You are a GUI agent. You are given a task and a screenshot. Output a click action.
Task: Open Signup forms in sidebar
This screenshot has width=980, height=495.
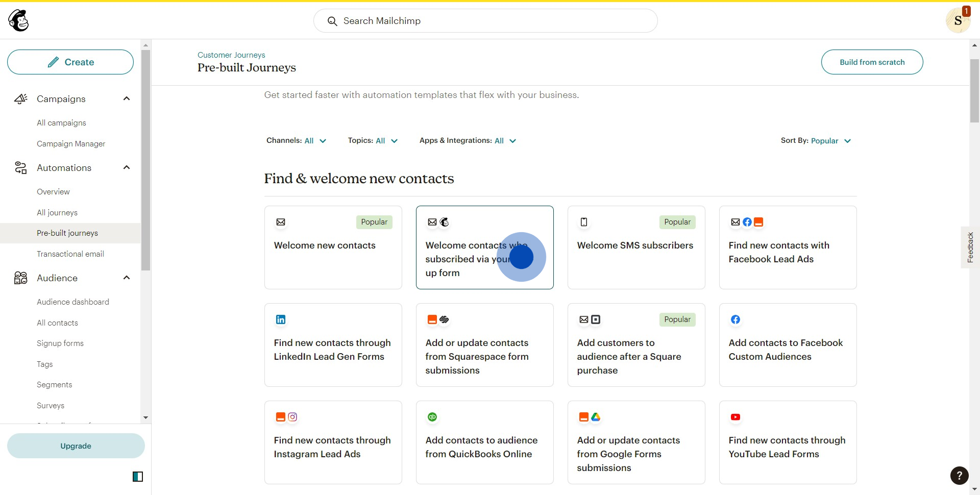point(60,343)
